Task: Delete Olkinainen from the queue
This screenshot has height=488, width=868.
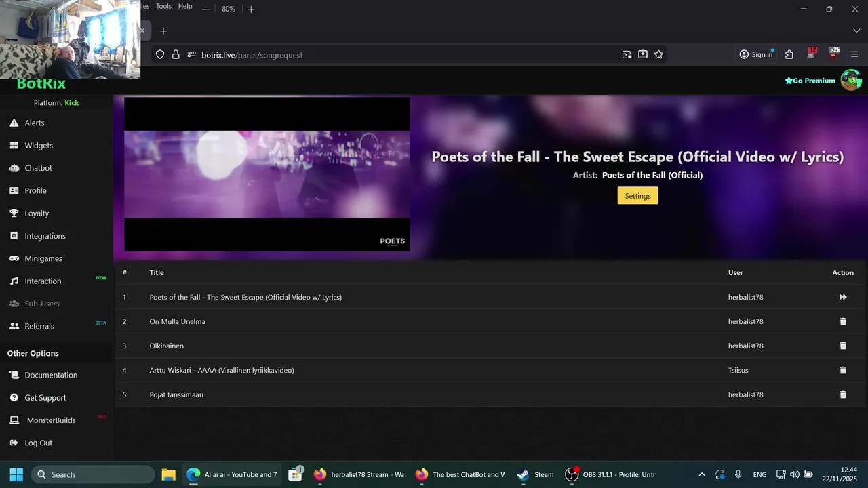Action: click(x=843, y=346)
